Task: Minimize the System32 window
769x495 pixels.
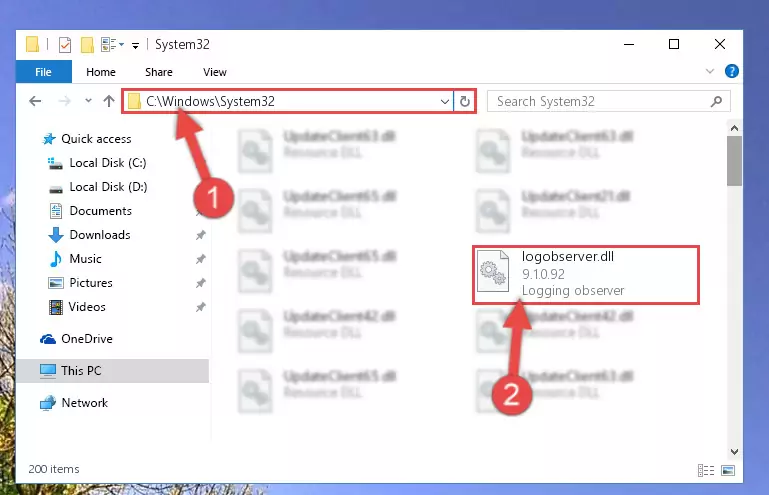Action: 629,44
